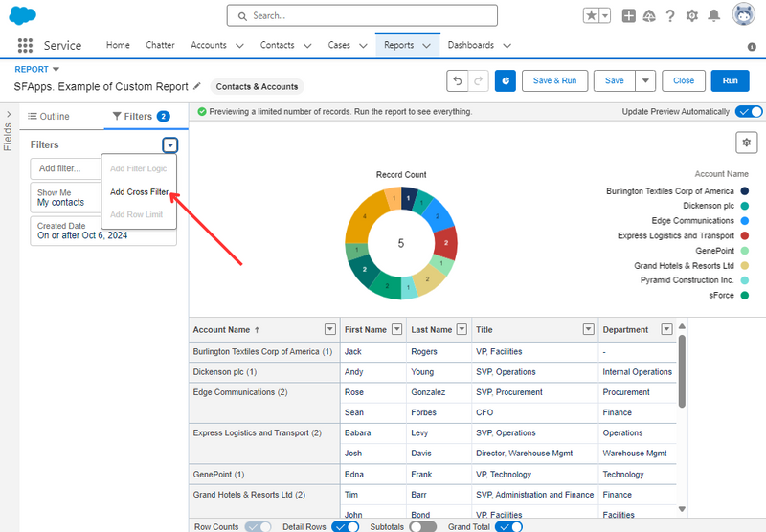Select Add Row Limit menu option
Screen dimensions: 766x532
pos(136,214)
